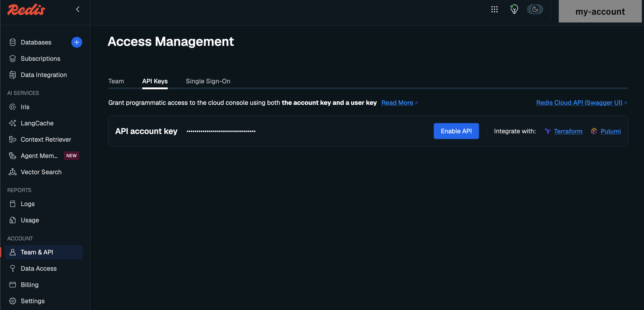Open the my-account menu

click(x=600, y=12)
